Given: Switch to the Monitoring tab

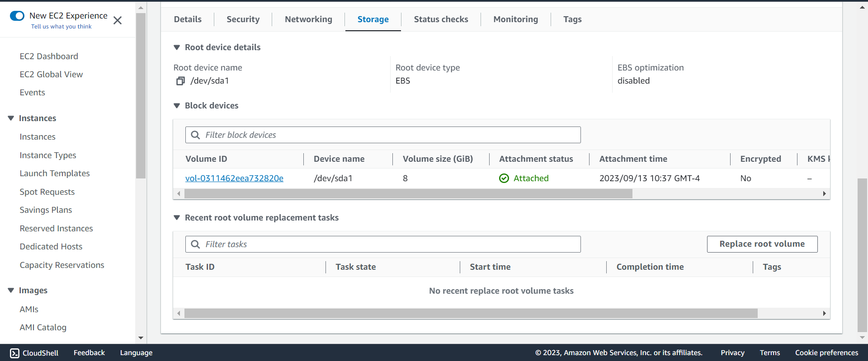Looking at the screenshot, I should [x=516, y=19].
